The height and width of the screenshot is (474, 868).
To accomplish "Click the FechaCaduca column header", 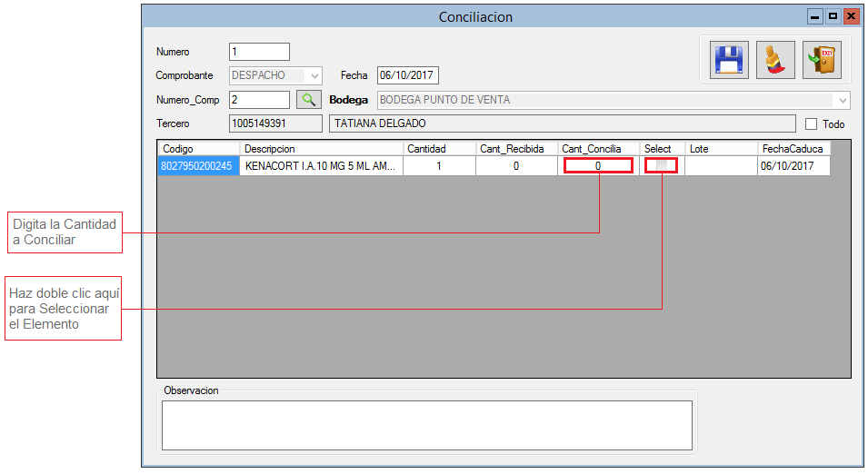I will (793, 149).
